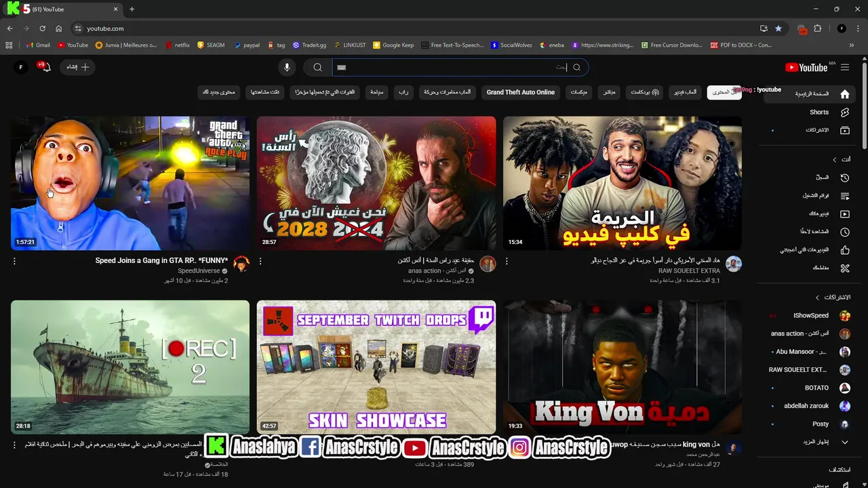Open more options for Speed Joins a Gang video
Viewport: 868px width, 488px height.
(14, 261)
